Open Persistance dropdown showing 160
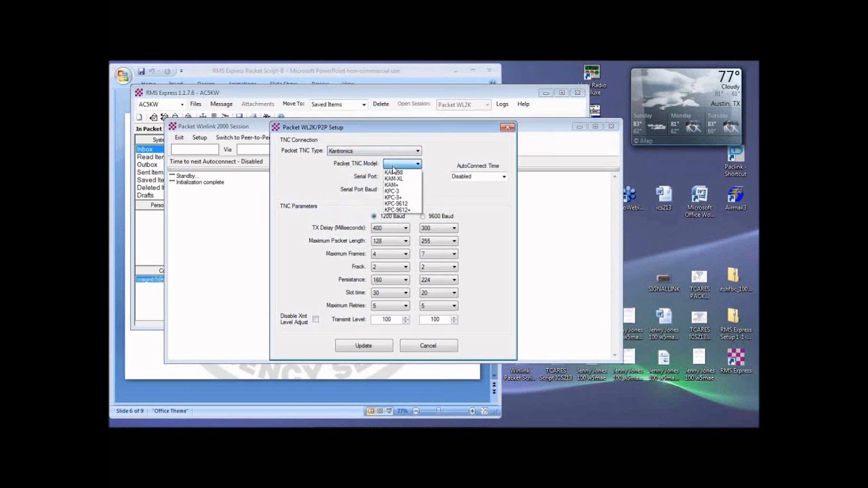 [390, 279]
